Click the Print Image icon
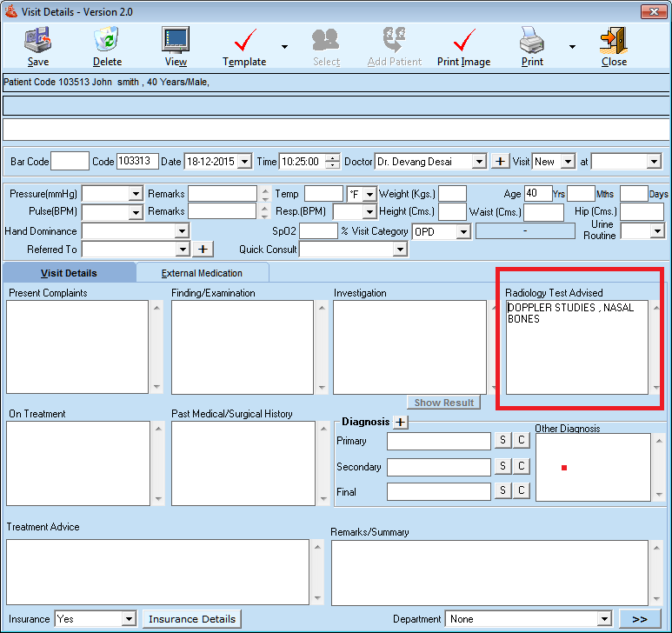The image size is (672, 633). [463, 40]
